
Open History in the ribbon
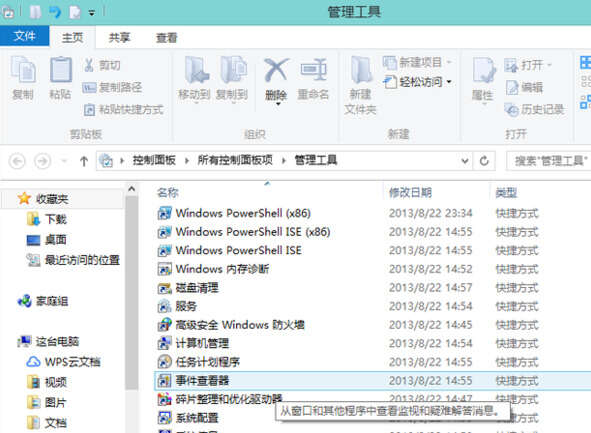click(535, 110)
